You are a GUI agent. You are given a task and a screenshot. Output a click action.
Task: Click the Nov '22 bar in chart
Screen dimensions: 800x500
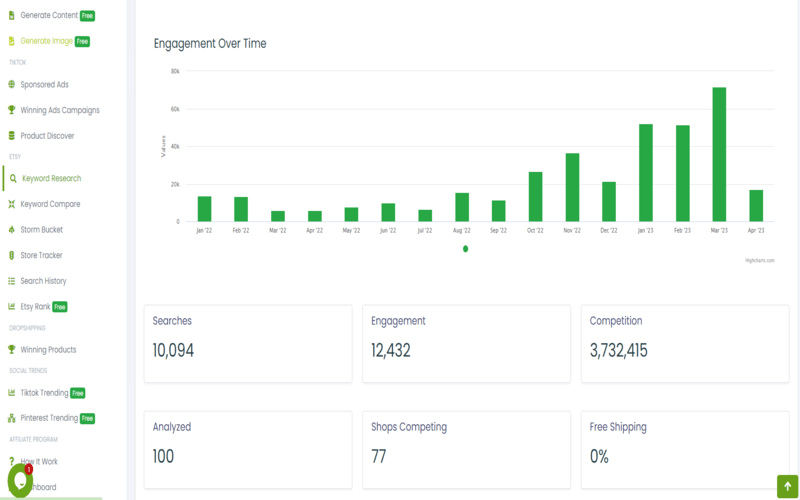coord(572,187)
